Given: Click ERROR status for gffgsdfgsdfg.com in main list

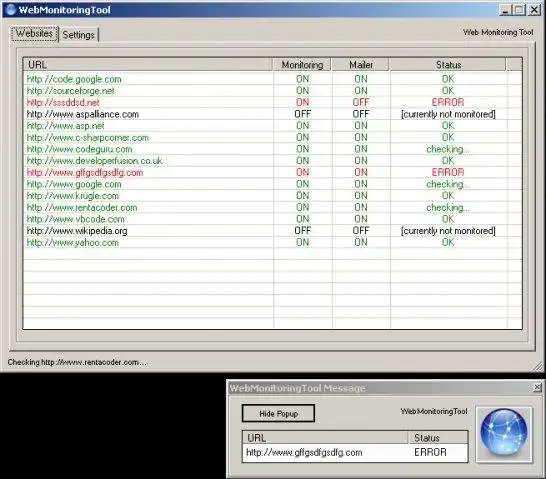Looking at the screenshot, I should click(448, 172).
